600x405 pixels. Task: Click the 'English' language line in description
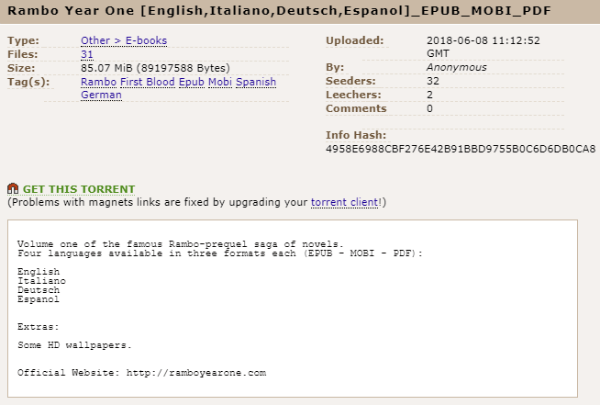coord(38,272)
